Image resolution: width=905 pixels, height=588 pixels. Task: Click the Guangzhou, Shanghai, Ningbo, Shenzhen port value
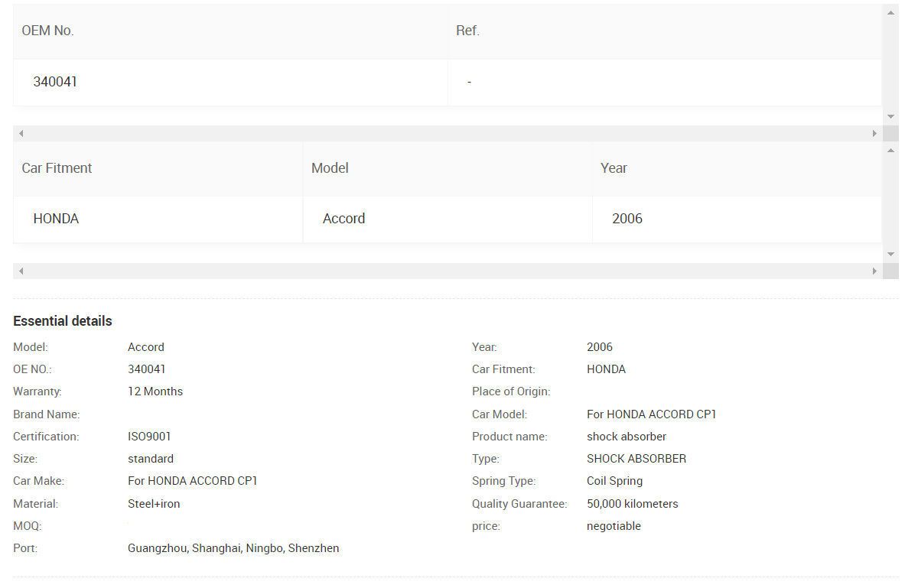(233, 548)
